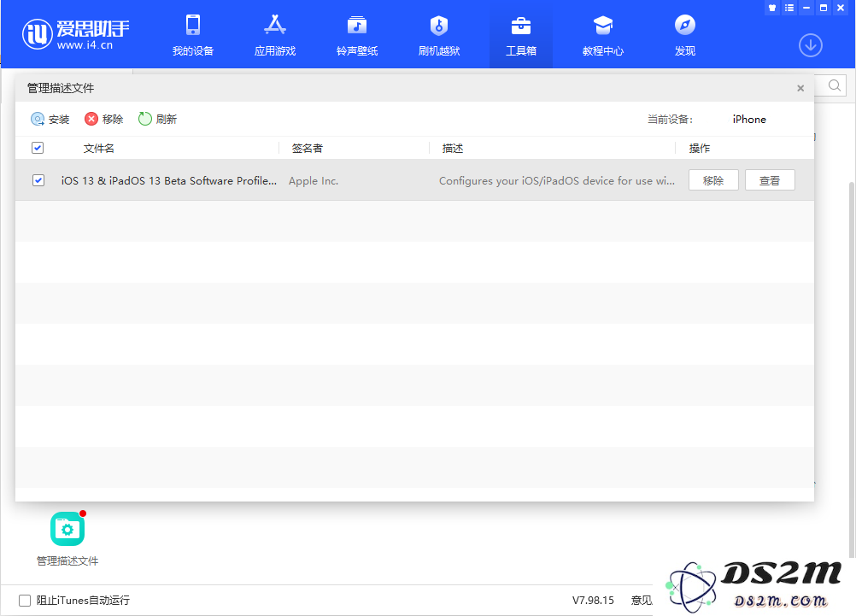This screenshot has height=616, width=856.
Task: Enable 阻止iTunes自动运行 checkbox
Action: (25, 601)
